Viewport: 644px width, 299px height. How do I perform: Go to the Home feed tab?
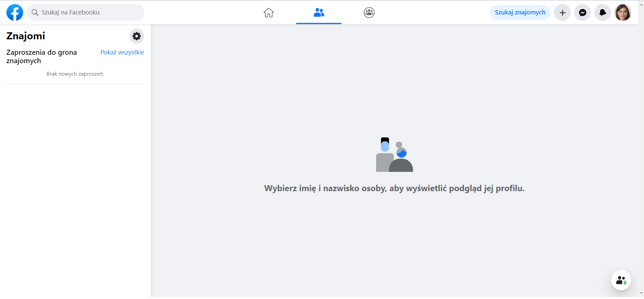pos(269,12)
